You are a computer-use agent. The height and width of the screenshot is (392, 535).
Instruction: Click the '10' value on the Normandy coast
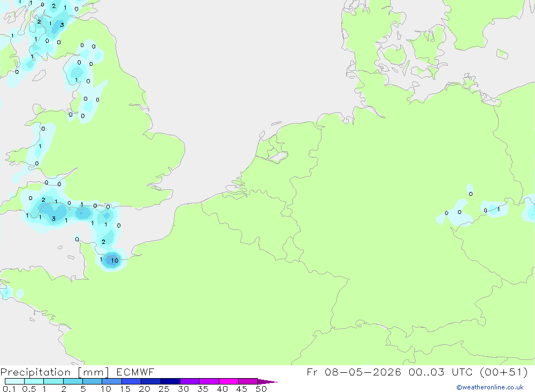[x=114, y=260]
